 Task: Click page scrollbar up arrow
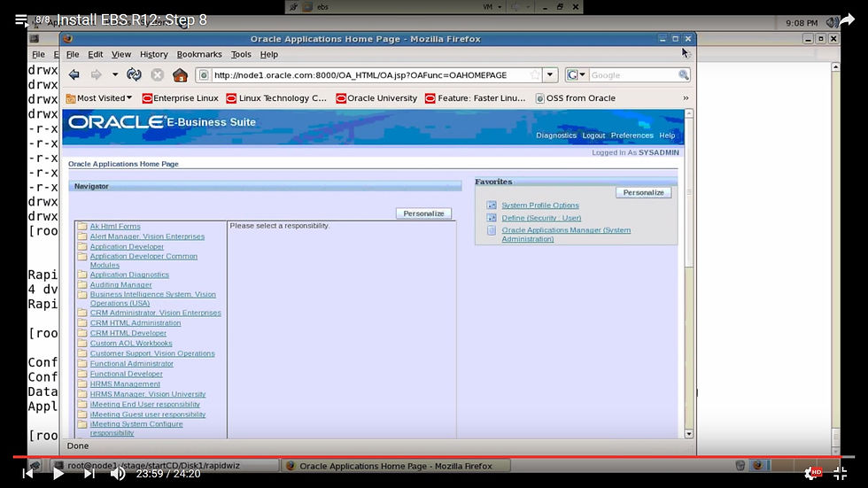pos(689,113)
